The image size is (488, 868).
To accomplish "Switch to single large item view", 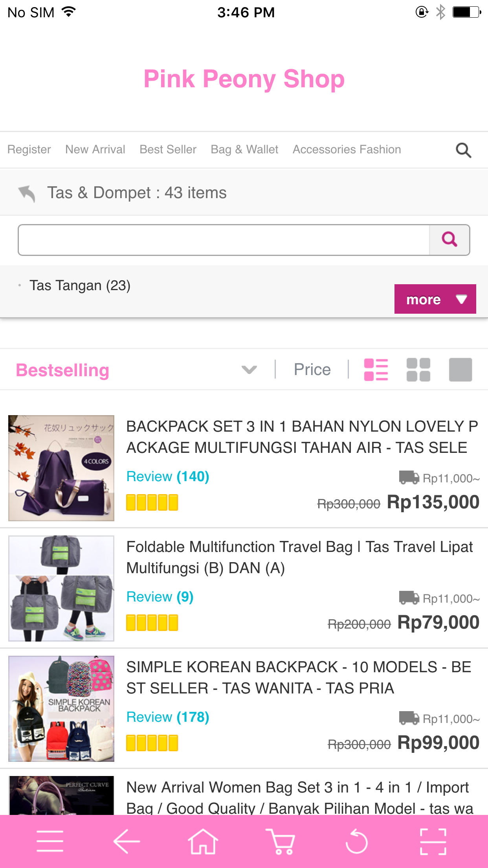I will 460,370.
